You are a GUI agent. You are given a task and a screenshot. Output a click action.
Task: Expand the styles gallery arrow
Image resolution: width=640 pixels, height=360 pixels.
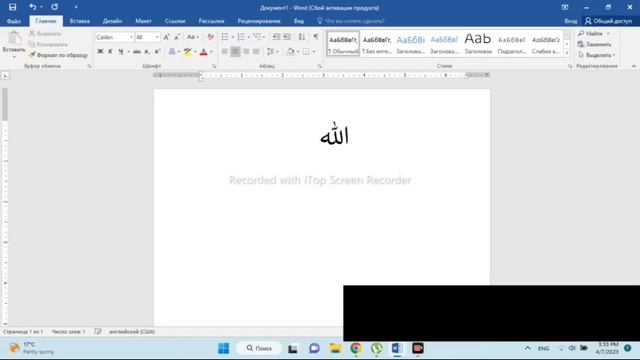(x=567, y=53)
